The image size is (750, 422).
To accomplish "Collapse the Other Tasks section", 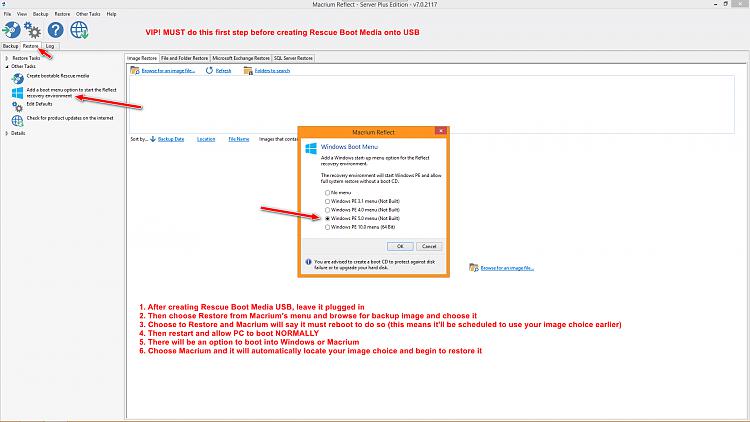I will pyautogui.click(x=7, y=67).
